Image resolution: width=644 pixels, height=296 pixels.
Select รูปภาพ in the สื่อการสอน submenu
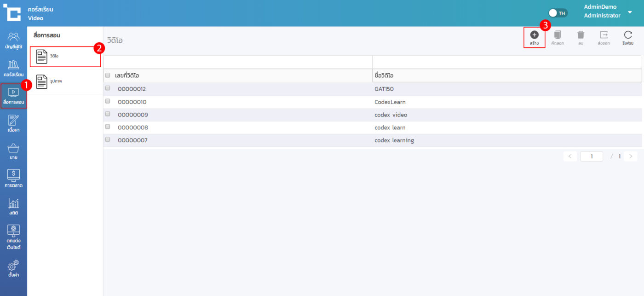point(65,81)
